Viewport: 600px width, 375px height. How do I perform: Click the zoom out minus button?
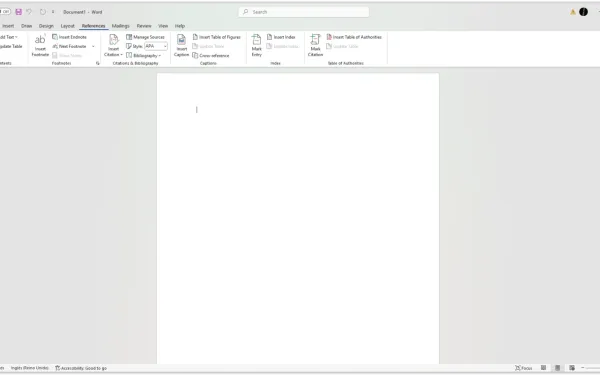pyautogui.click(x=583, y=368)
